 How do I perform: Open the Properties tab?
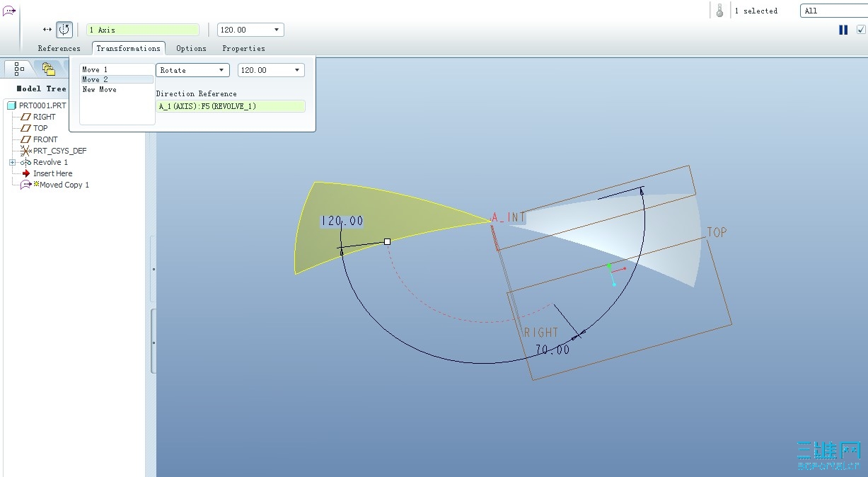243,48
